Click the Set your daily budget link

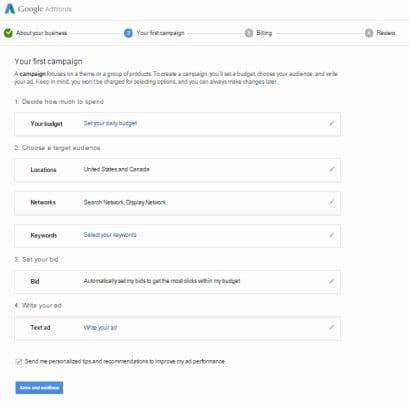click(110, 123)
